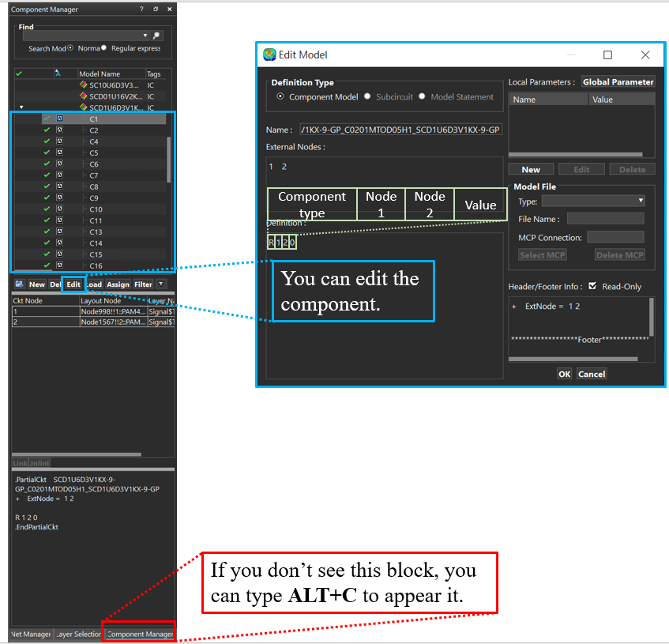Image resolution: width=669 pixels, height=644 pixels.
Task: Click the SCD1U6D3V1K model icon
Action: pyautogui.click(x=83, y=107)
